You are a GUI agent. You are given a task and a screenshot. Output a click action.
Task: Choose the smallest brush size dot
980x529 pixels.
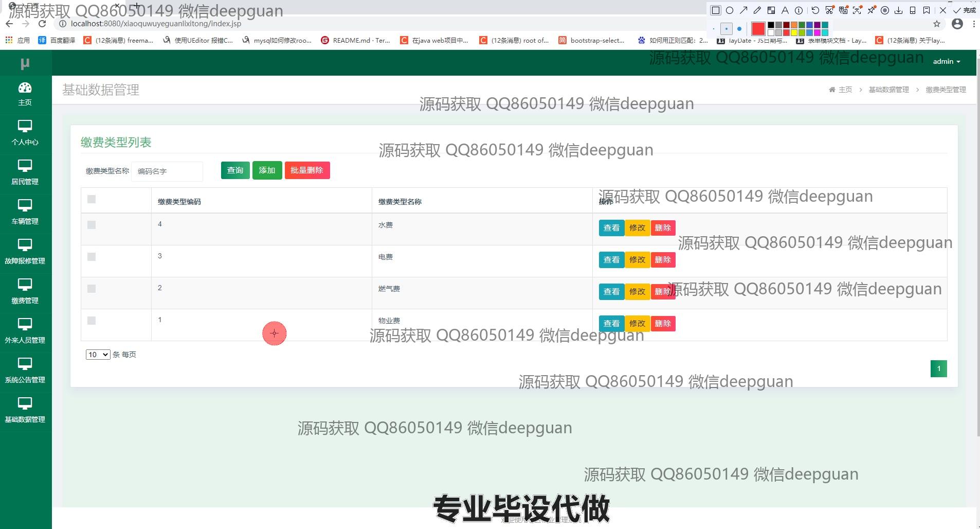pyautogui.click(x=714, y=29)
